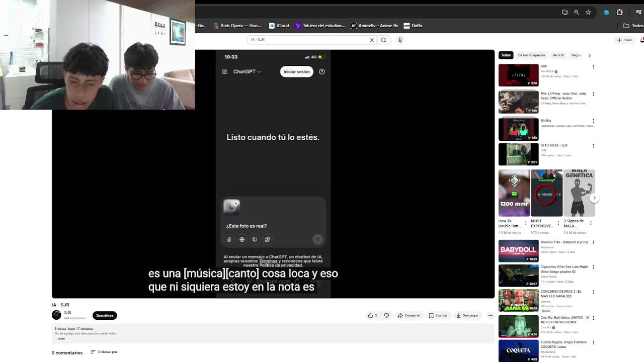The height and width of the screenshot is (362, 644).
Task: Open ChatGPT model dropdown in video
Action: [247, 72]
